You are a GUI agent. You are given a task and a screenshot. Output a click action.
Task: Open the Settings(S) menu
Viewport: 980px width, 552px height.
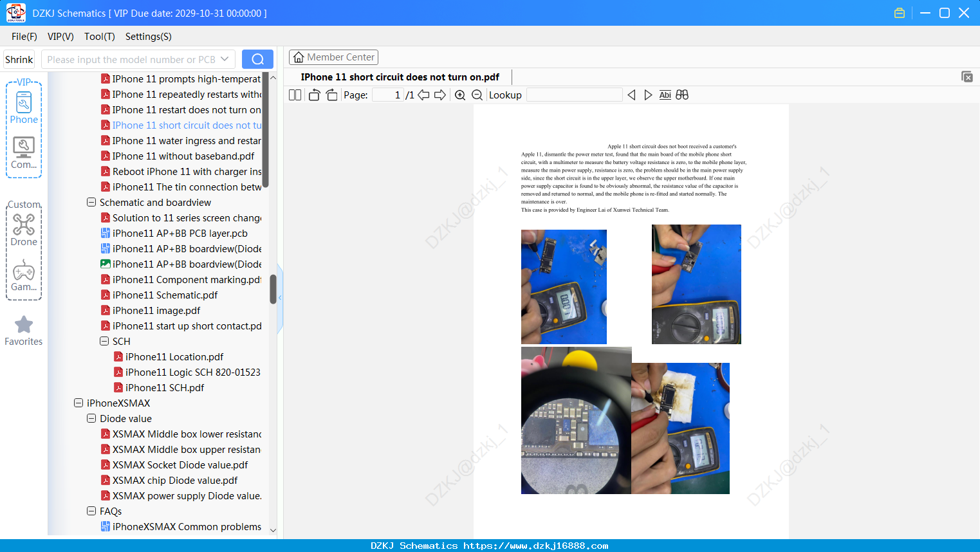pos(149,36)
